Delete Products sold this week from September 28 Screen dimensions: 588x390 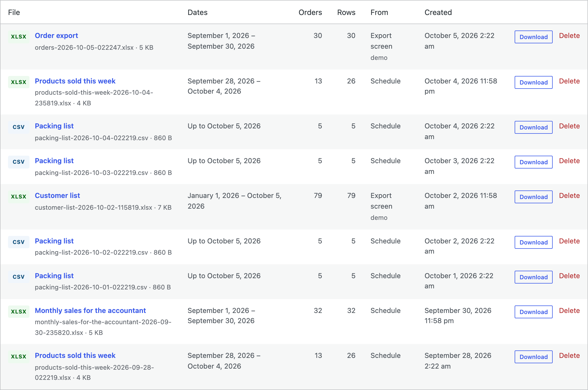pyautogui.click(x=569, y=355)
